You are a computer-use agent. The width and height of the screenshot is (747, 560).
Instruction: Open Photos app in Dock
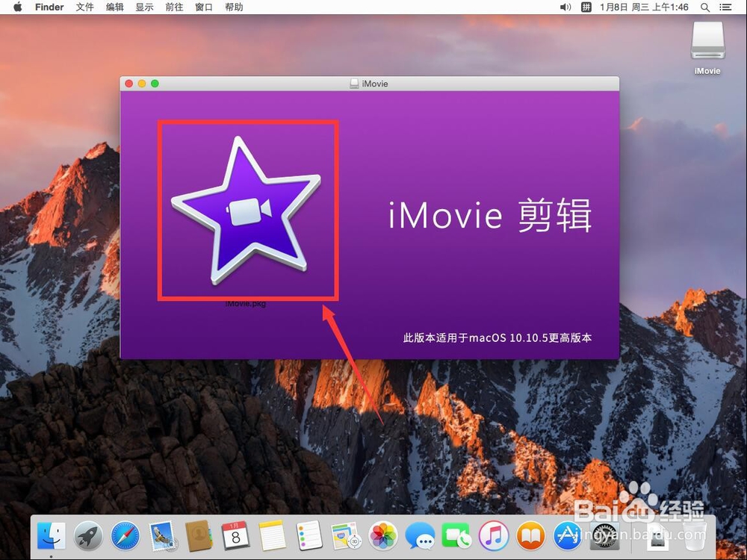click(383, 535)
